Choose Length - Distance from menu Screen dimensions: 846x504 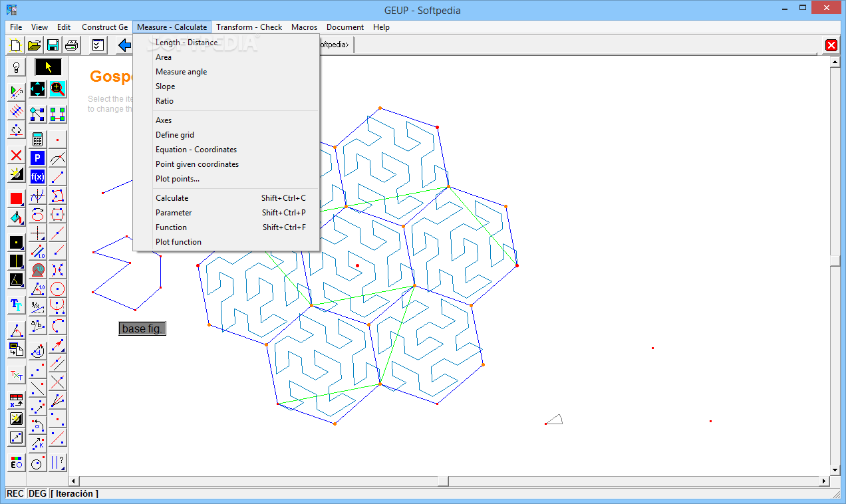pyautogui.click(x=226, y=43)
